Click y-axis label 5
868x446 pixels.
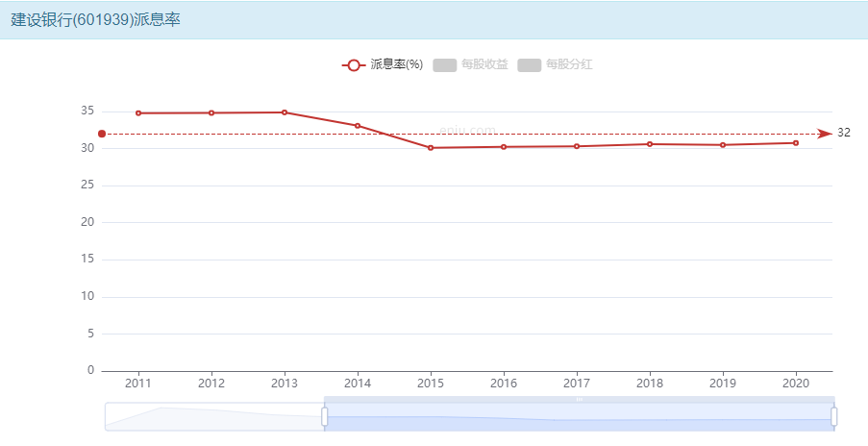point(90,334)
